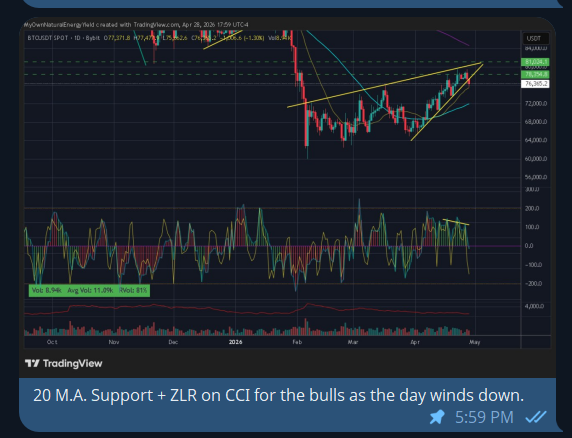
Task: Click the Mar label on the time axis
Action: tap(353, 342)
